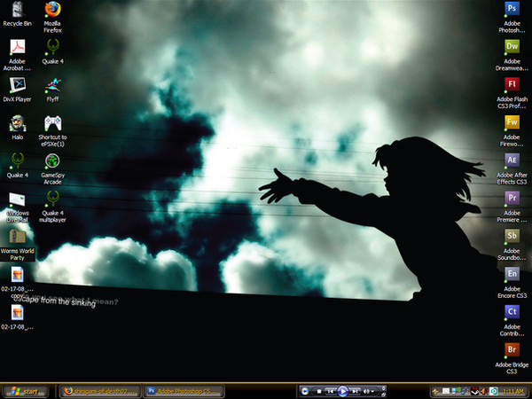Select the Adobe Dreamweaver desktop shortcut

click(x=512, y=55)
